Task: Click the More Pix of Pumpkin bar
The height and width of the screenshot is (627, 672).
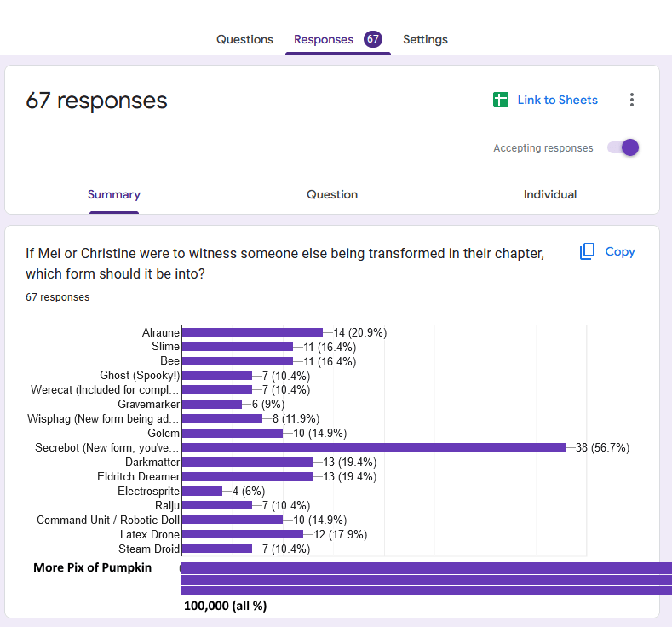Action: pyautogui.click(x=426, y=578)
